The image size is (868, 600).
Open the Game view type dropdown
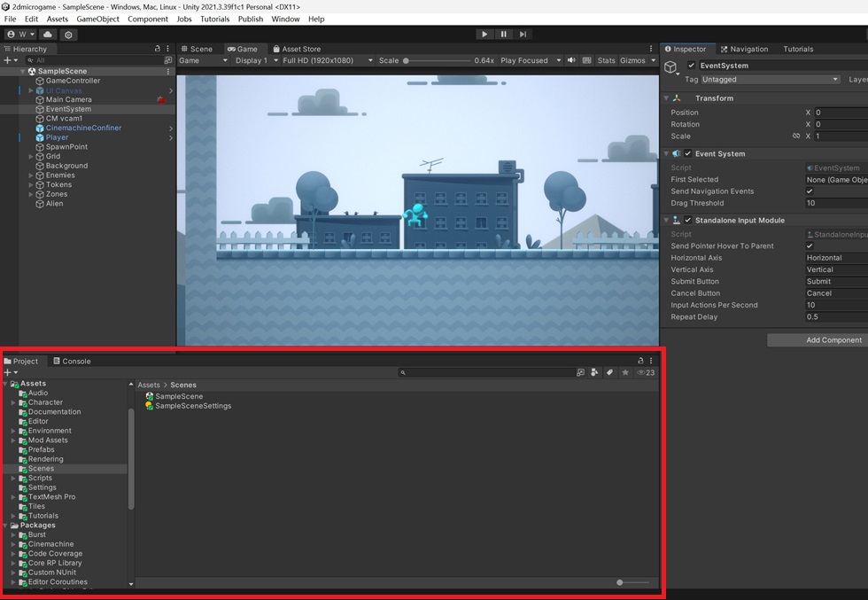pos(203,60)
